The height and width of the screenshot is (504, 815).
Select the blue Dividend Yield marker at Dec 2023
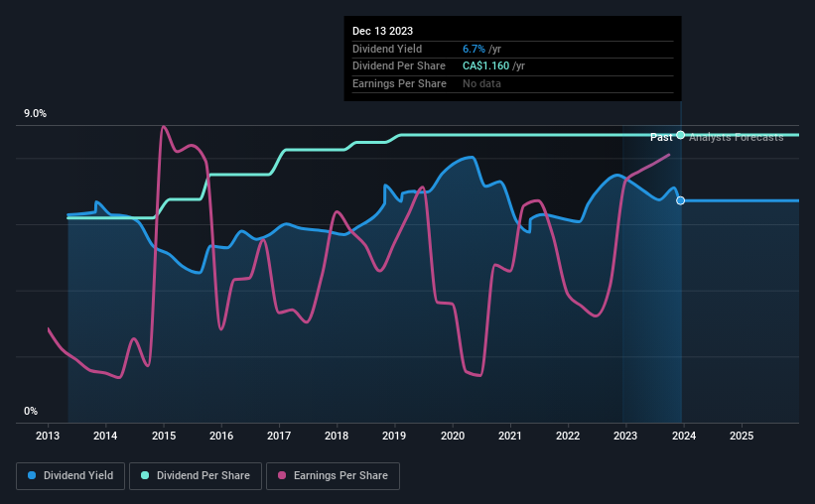[680, 200]
